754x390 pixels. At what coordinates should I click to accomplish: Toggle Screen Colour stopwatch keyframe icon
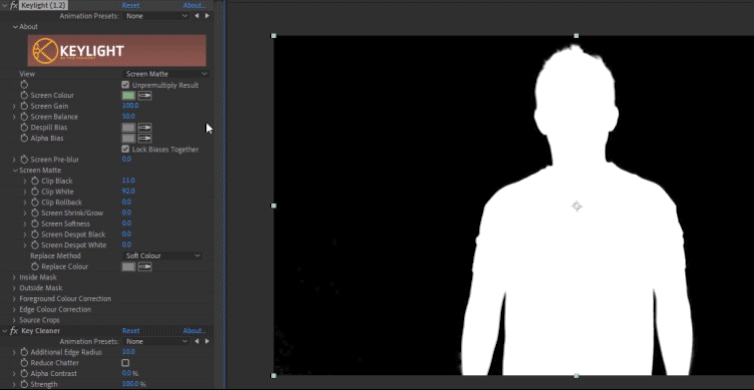pos(24,95)
